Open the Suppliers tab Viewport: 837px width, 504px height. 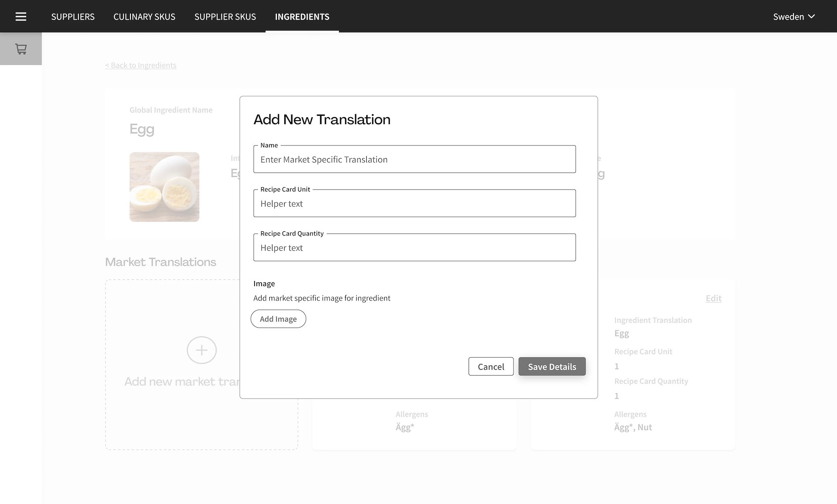click(73, 17)
